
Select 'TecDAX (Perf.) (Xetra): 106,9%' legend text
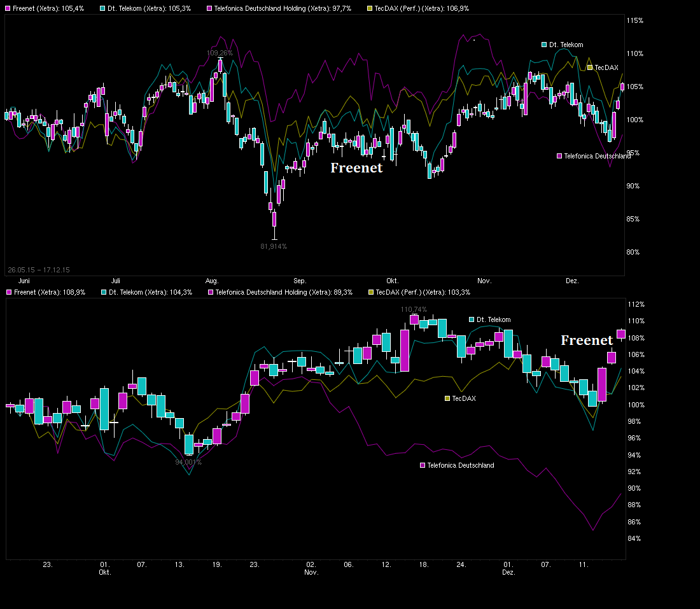click(422, 8)
